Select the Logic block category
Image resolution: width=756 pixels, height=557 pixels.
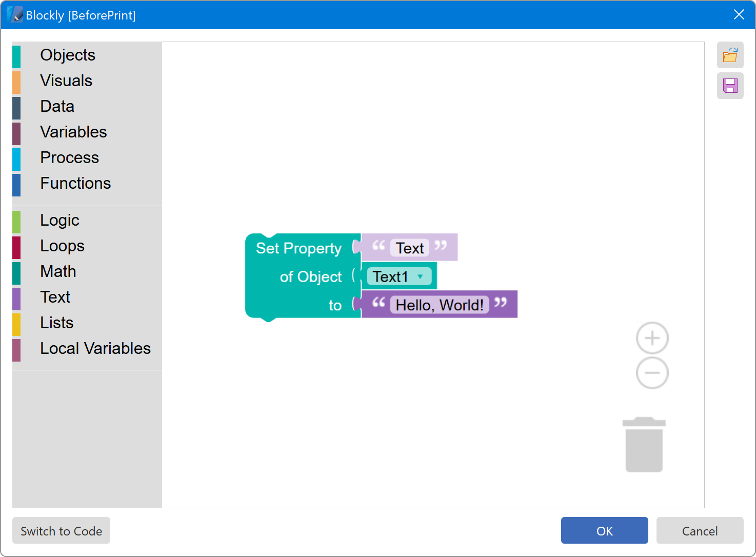tap(59, 220)
